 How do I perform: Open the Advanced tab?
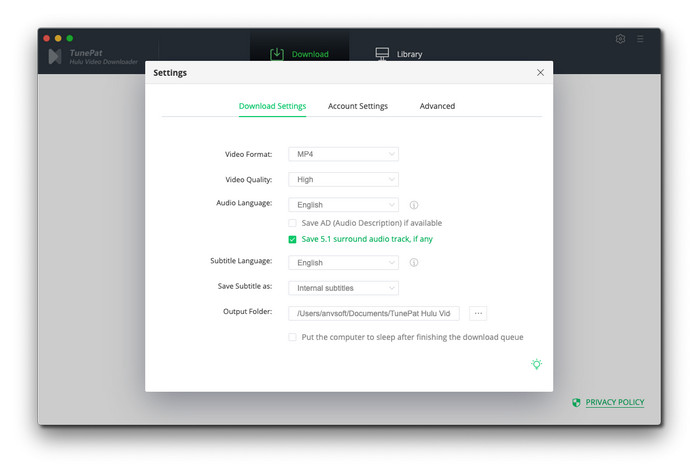(437, 106)
